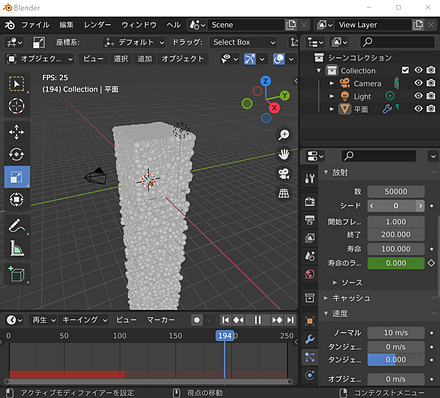This screenshot has height=398, width=440.
Task: Toggle the camera view icon
Action: pos(284,174)
